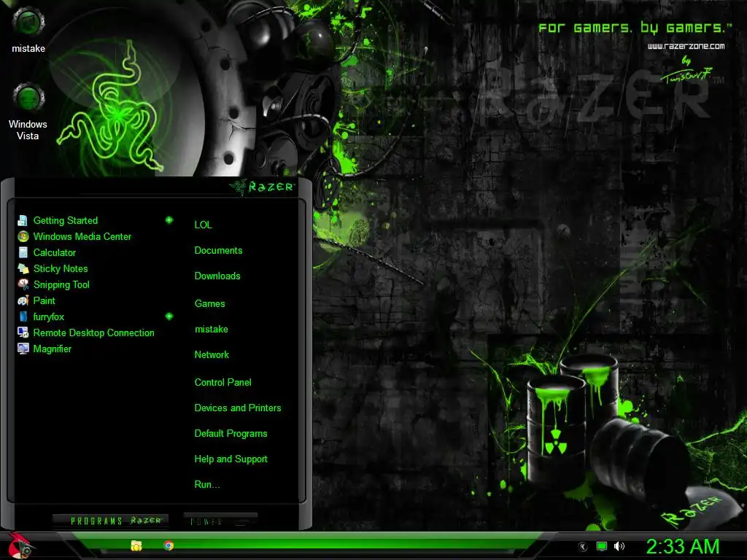The height and width of the screenshot is (560, 747).
Task: Open the file explorer taskbar icon
Action: pos(136,545)
